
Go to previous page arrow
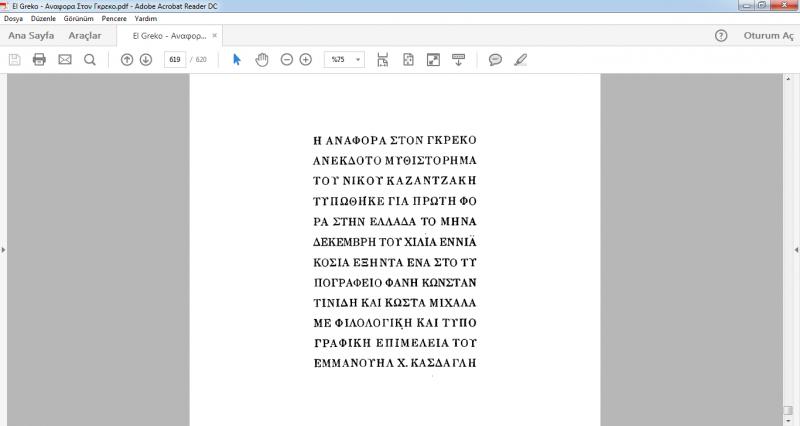[x=127, y=60]
